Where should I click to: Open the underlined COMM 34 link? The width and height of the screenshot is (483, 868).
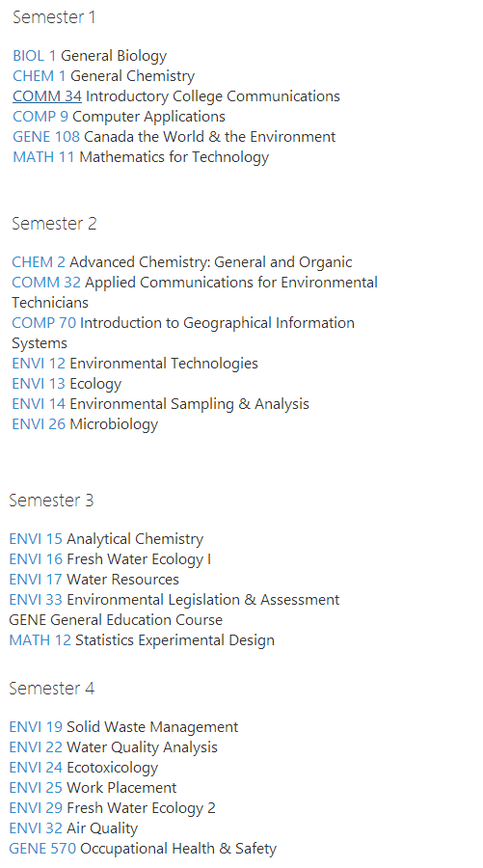pyautogui.click(x=47, y=96)
